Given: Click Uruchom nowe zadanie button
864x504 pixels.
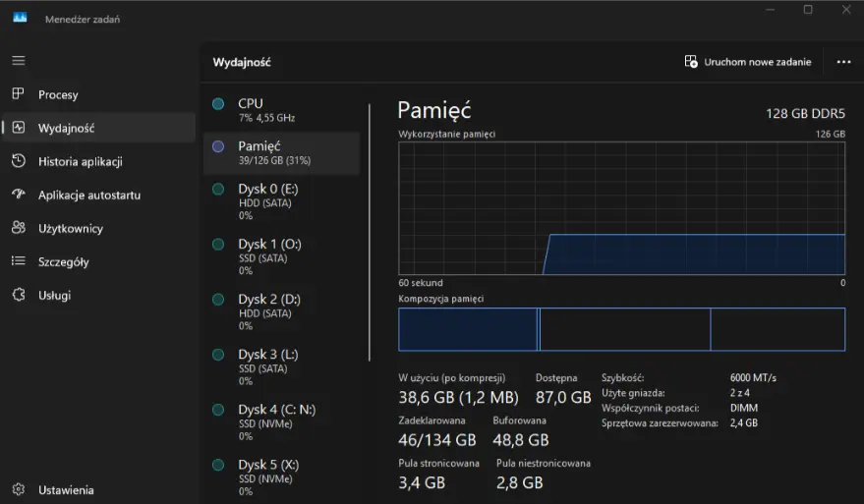Looking at the screenshot, I should [x=748, y=62].
